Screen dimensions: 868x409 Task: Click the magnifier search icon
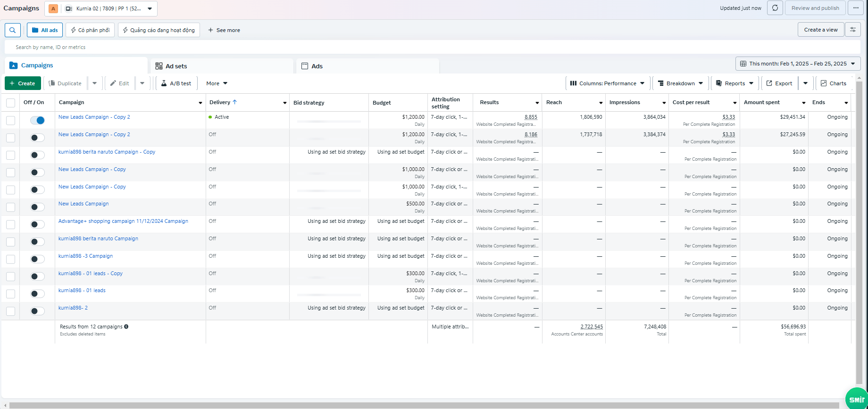pos(13,30)
